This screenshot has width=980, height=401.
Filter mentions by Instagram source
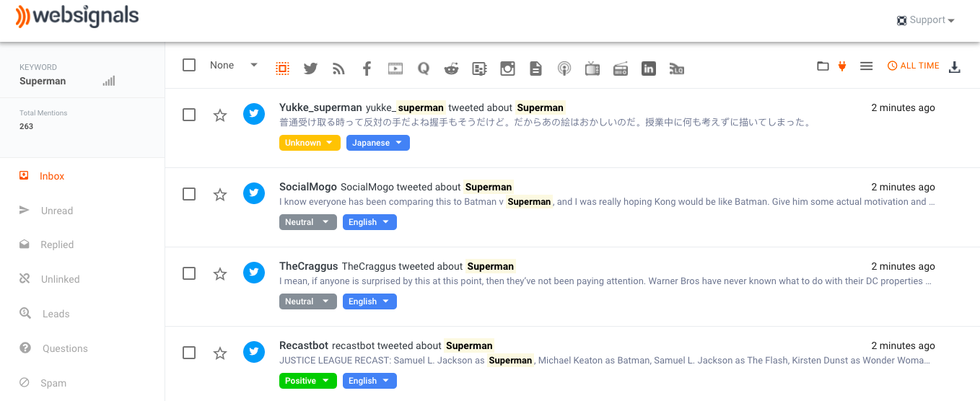508,69
